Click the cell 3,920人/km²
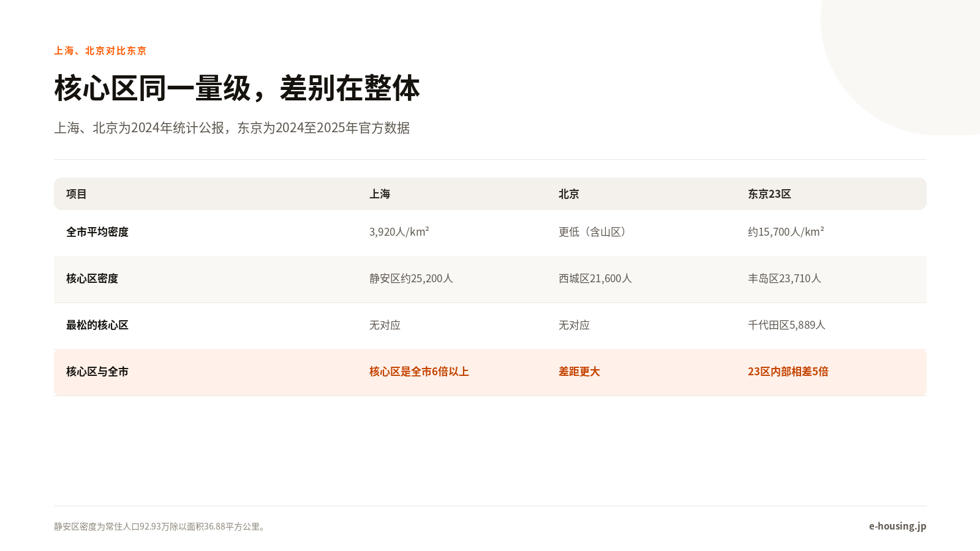This screenshot has height=551, width=980. pyautogui.click(x=399, y=232)
